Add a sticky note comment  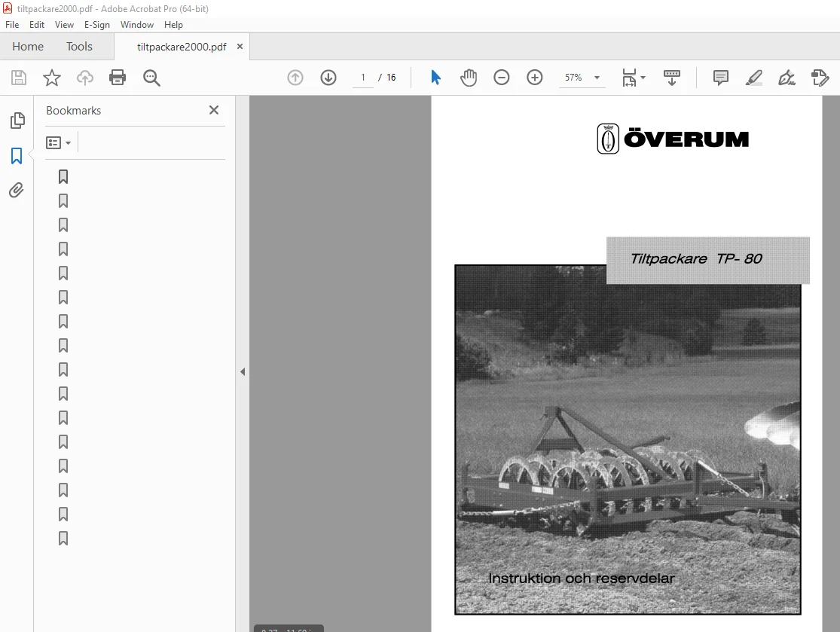coord(721,78)
